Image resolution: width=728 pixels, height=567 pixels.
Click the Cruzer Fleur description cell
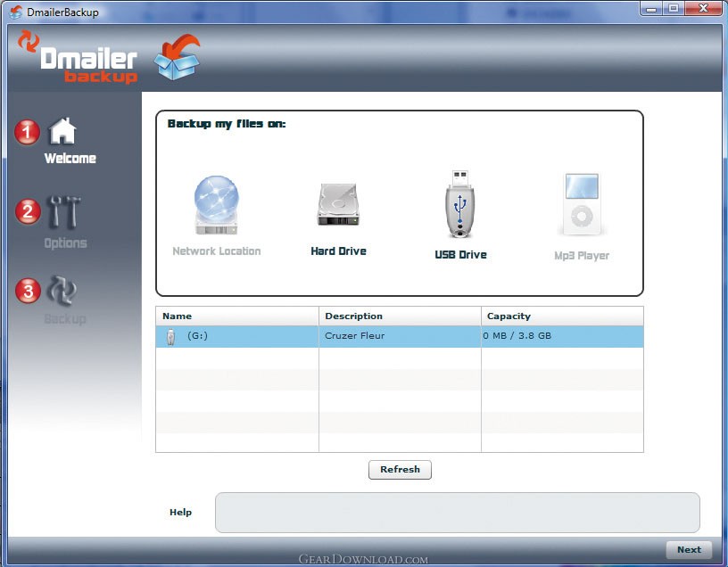(x=401, y=336)
